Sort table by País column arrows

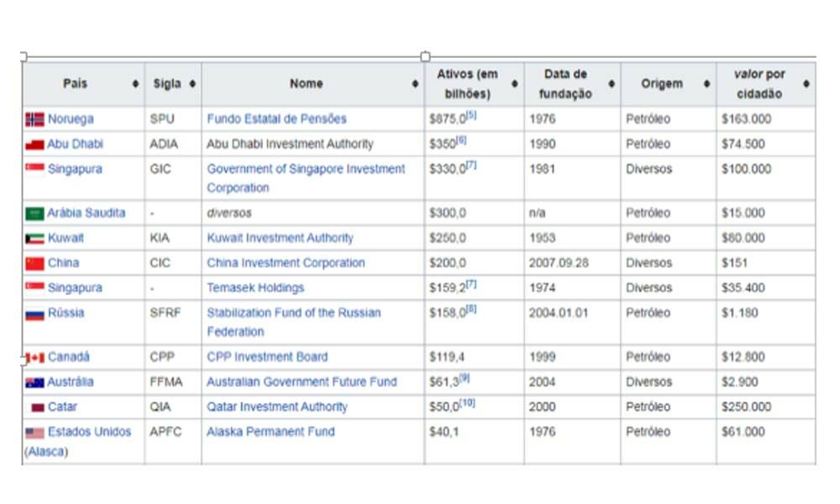pyautogui.click(x=135, y=83)
